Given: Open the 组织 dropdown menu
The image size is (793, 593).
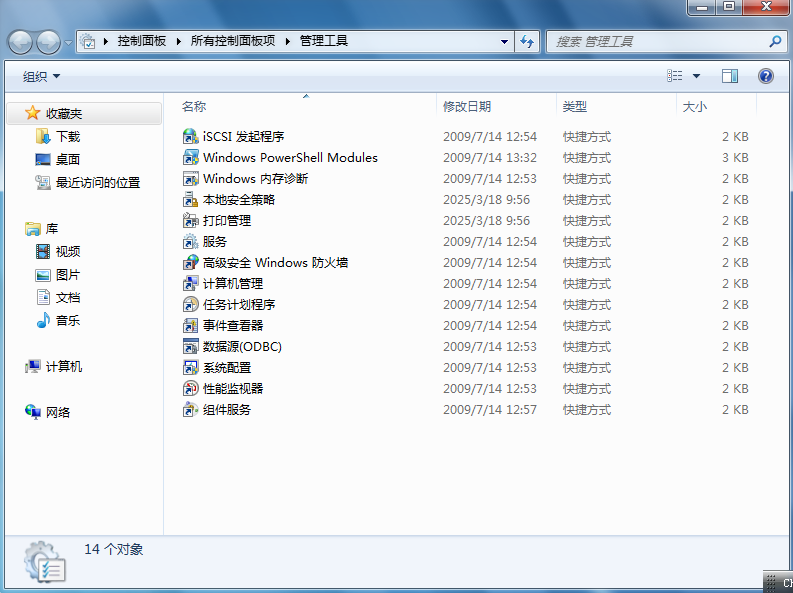Looking at the screenshot, I should (x=41, y=76).
